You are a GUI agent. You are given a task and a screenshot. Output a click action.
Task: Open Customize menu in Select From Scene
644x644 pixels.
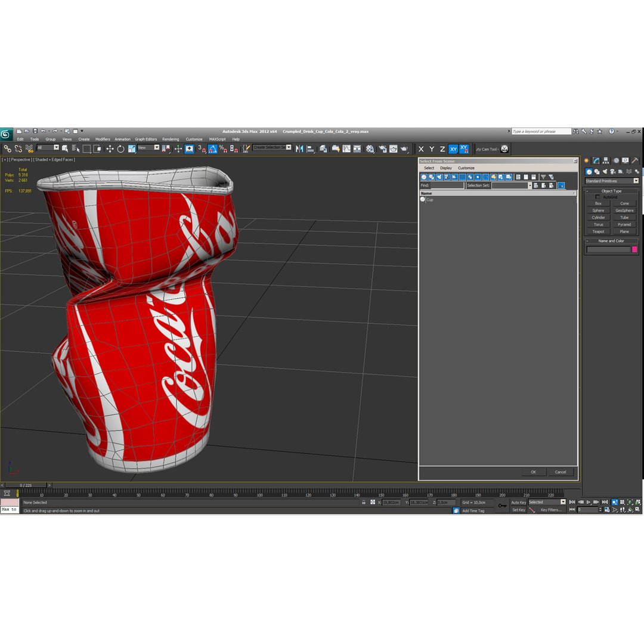466,168
